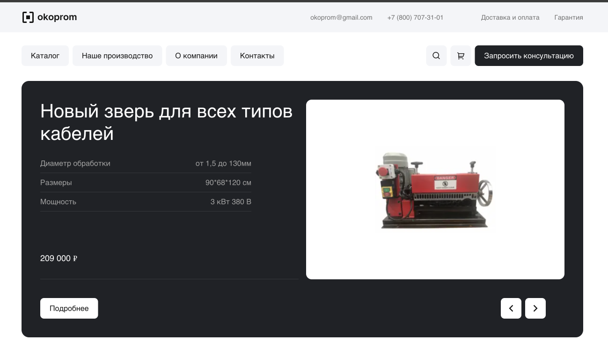
Task: Go to Наше производство section
Action: (117, 56)
